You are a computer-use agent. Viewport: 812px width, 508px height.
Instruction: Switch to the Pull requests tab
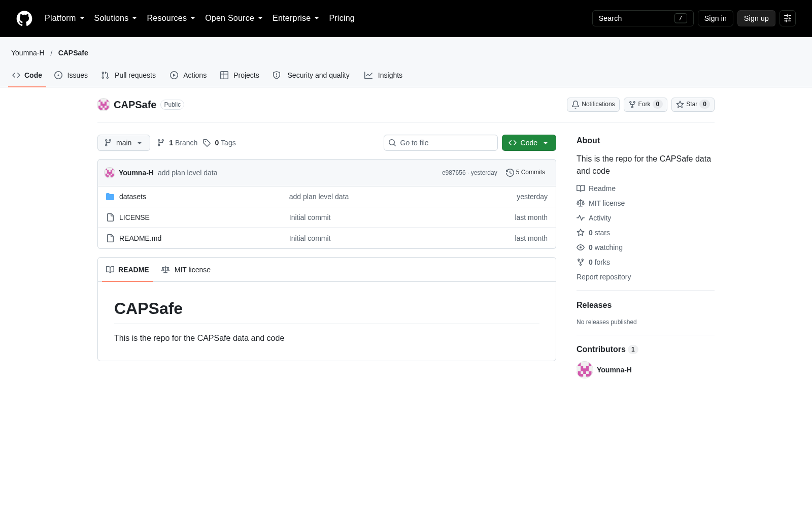[128, 75]
